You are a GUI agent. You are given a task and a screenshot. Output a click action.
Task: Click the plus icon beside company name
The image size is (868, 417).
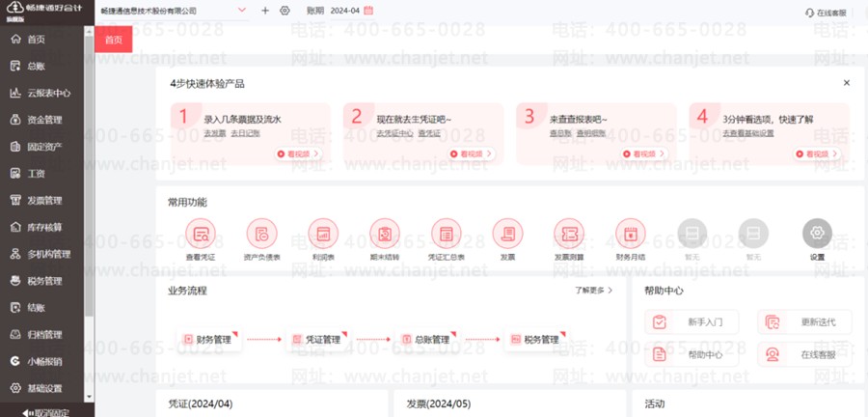pos(265,11)
